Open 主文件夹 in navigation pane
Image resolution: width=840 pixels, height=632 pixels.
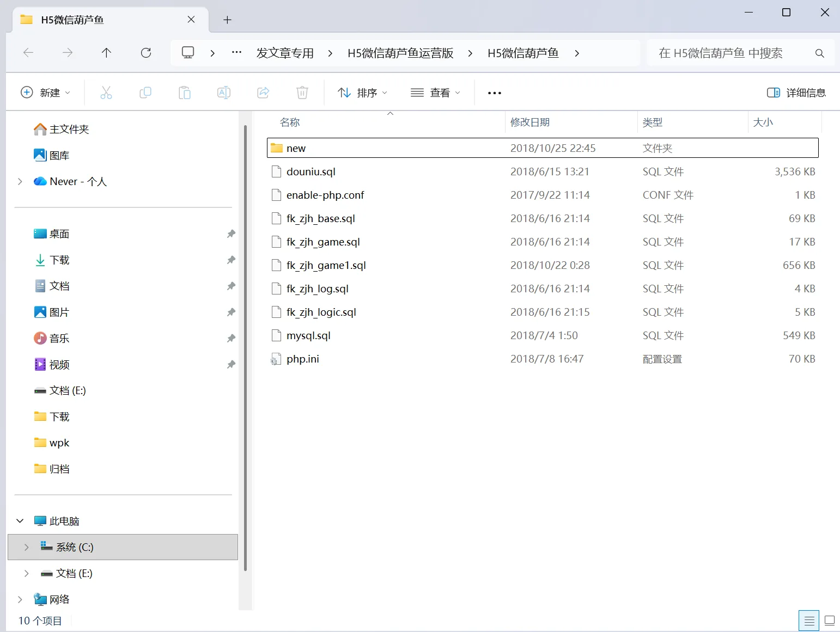coord(69,129)
